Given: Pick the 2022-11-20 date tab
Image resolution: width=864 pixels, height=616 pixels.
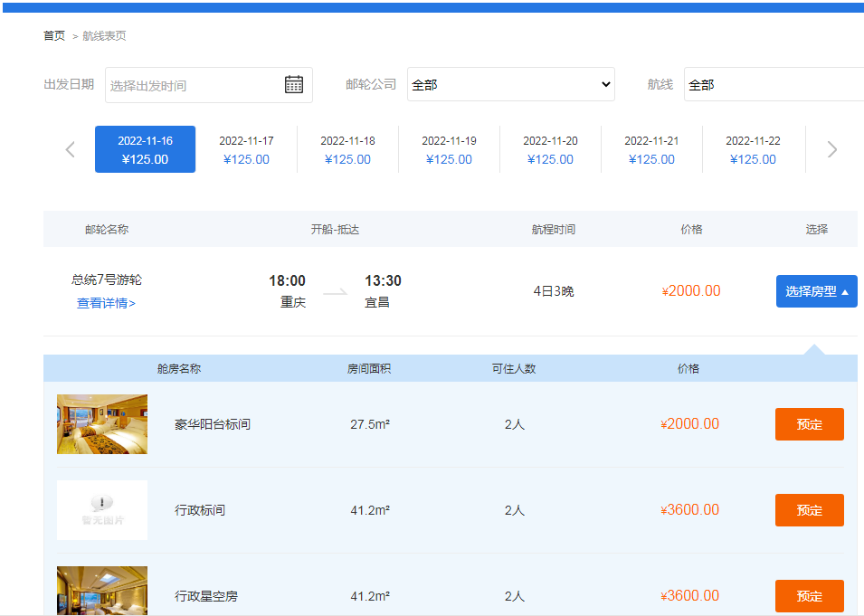Looking at the screenshot, I should click(550, 149).
